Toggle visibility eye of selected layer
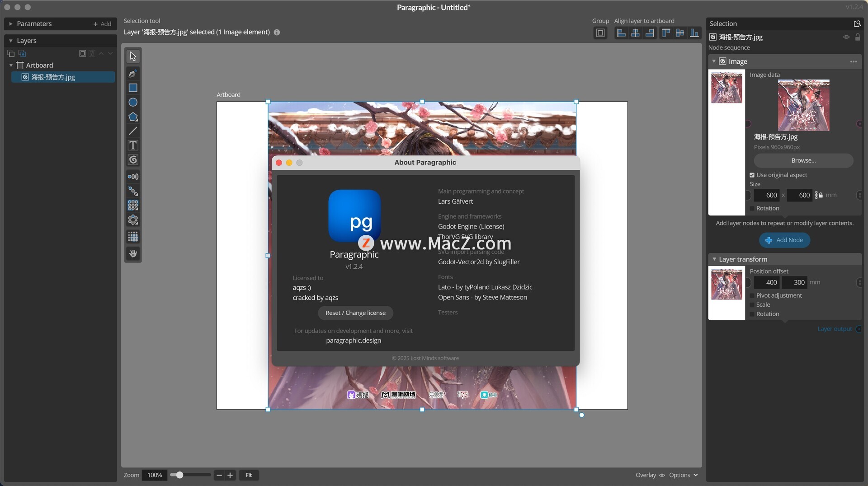This screenshot has width=868, height=486. tap(846, 37)
